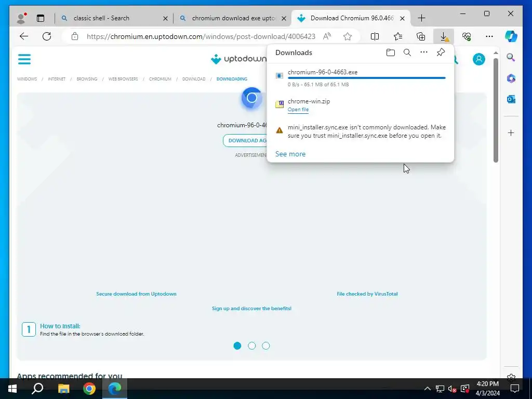
Task: Click Open file under chrome-win.zip
Action: point(298,110)
